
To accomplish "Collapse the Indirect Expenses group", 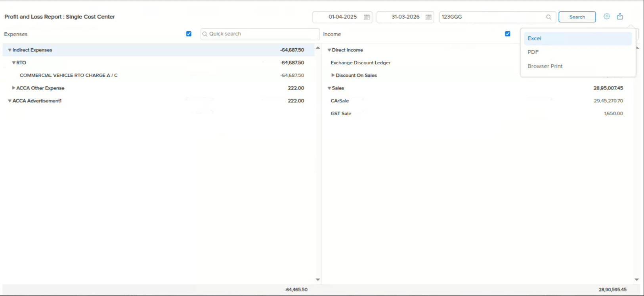I will pos(10,50).
